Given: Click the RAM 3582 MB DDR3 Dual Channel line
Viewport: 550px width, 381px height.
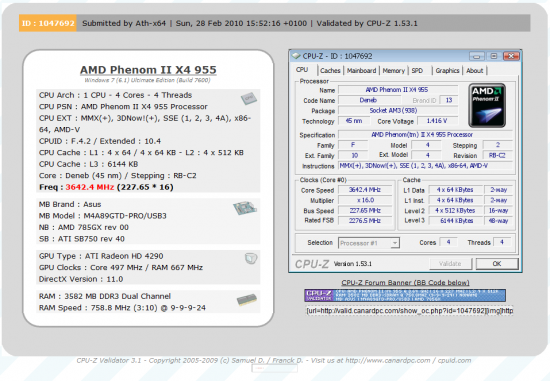Looking at the screenshot, I should pyautogui.click(x=105, y=296).
